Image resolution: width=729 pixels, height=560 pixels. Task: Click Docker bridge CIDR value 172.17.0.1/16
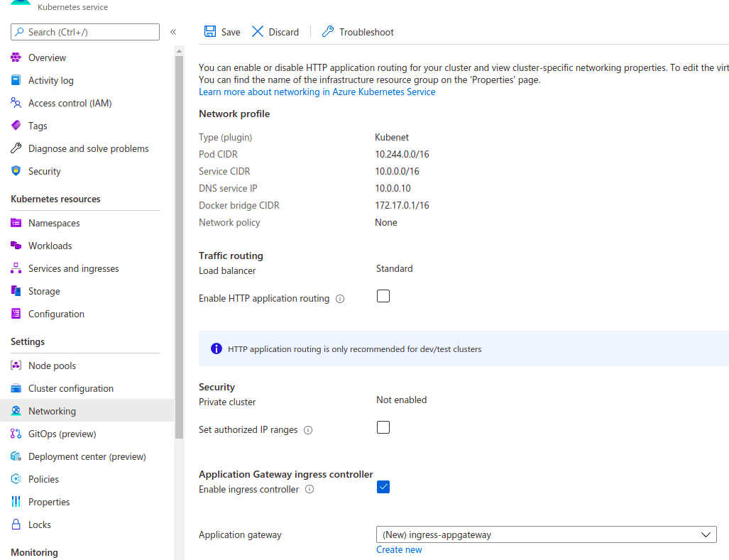402,205
